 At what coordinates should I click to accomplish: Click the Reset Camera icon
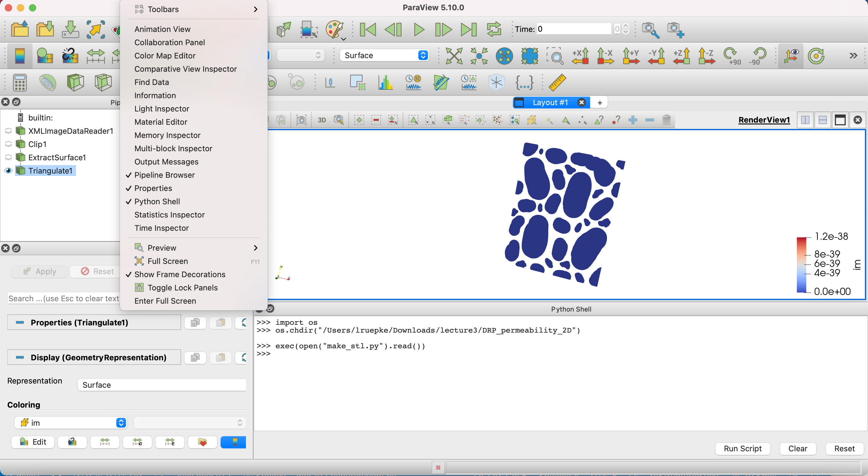[454, 55]
